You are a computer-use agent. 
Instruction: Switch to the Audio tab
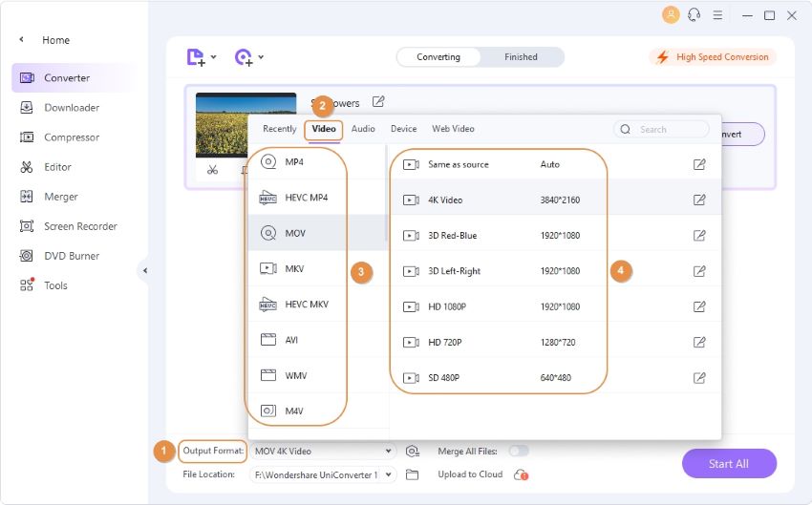[363, 129]
